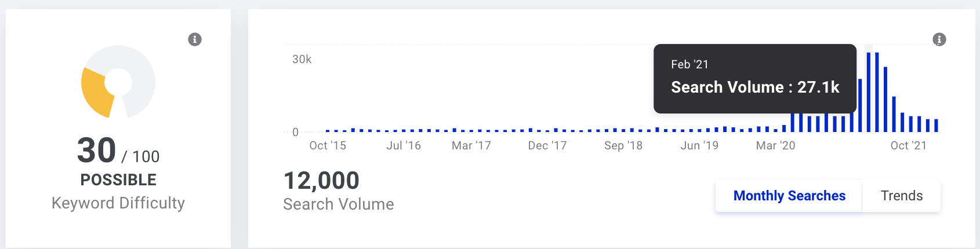This screenshot has height=249, width=980.
Task: Click the Oct '15 axis label
Action: [328, 145]
